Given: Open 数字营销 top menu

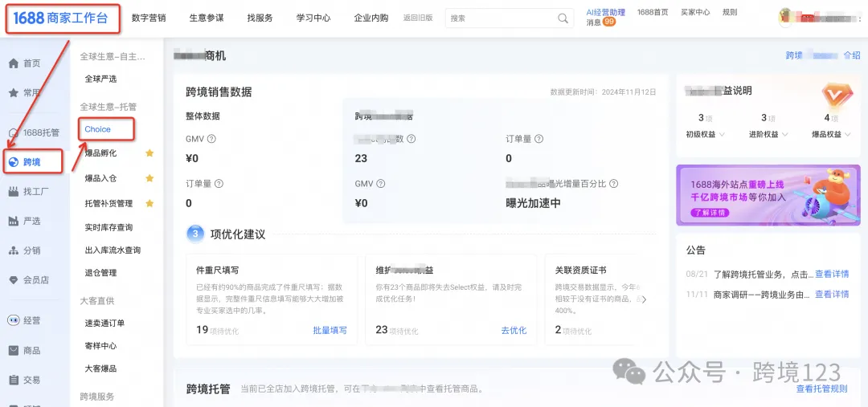Looking at the screenshot, I should [149, 18].
